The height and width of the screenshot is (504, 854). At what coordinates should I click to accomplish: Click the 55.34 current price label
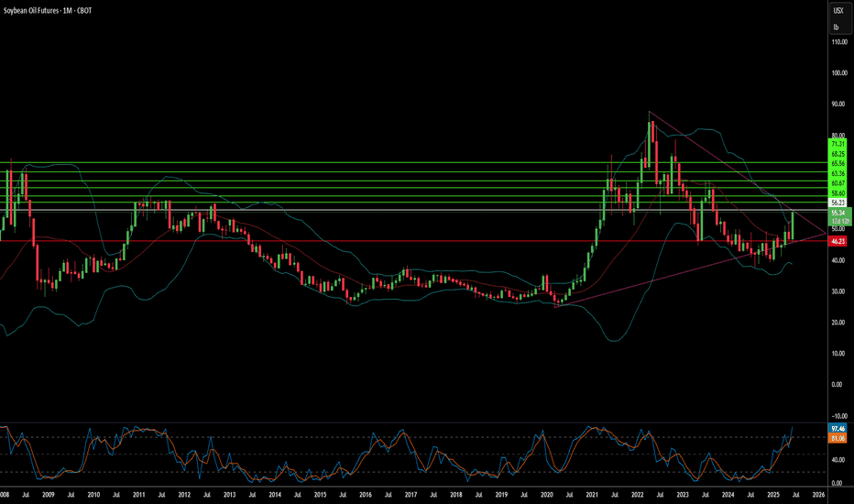coord(838,213)
